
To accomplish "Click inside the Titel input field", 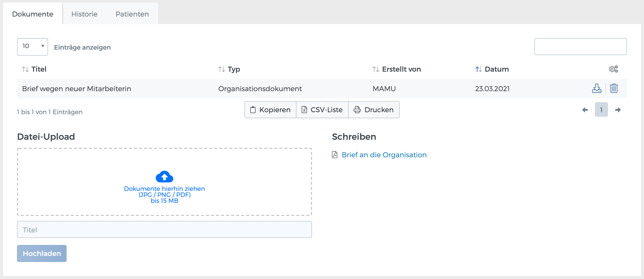I will click(x=165, y=229).
